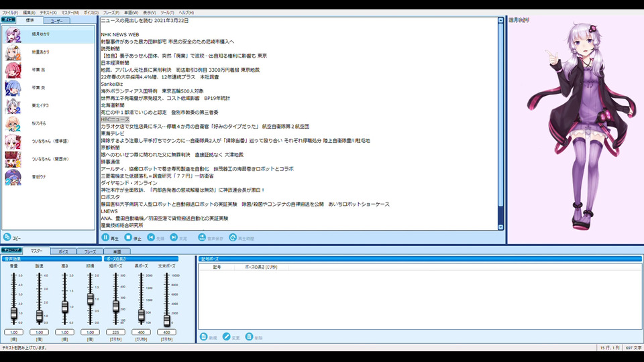This screenshot has width=644, height=362.
Task: Click the 697 文字 status bar entry
Action: click(x=633, y=348)
